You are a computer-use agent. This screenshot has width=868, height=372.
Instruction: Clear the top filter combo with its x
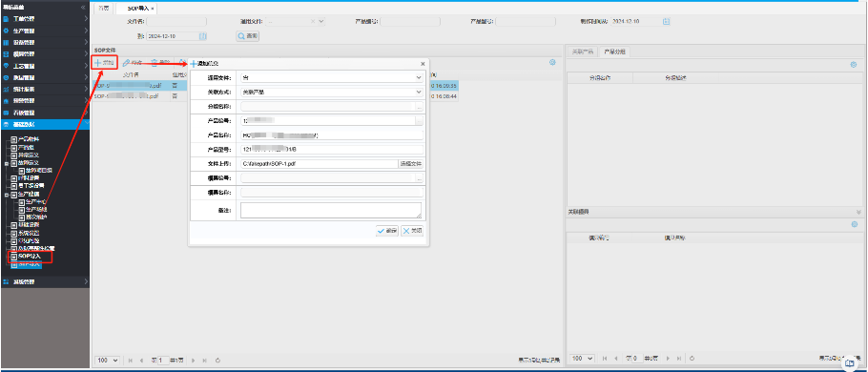click(x=312, y=21)
